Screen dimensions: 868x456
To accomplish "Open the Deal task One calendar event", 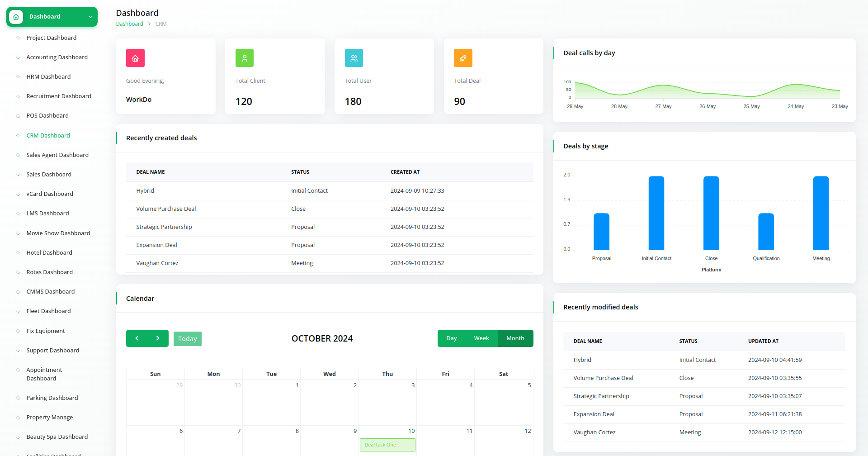I will click(387, 445).
